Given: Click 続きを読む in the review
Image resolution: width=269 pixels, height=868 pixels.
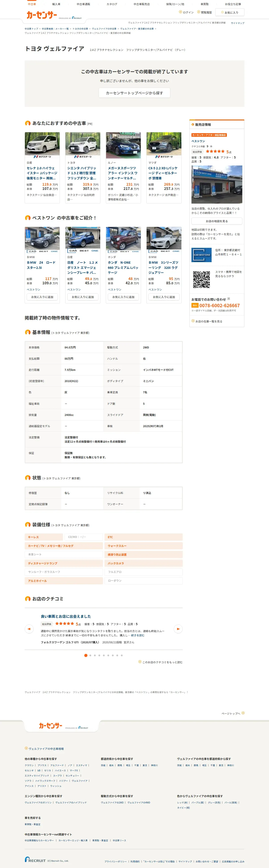Looking at the screenshot, I should click(138, 635).
